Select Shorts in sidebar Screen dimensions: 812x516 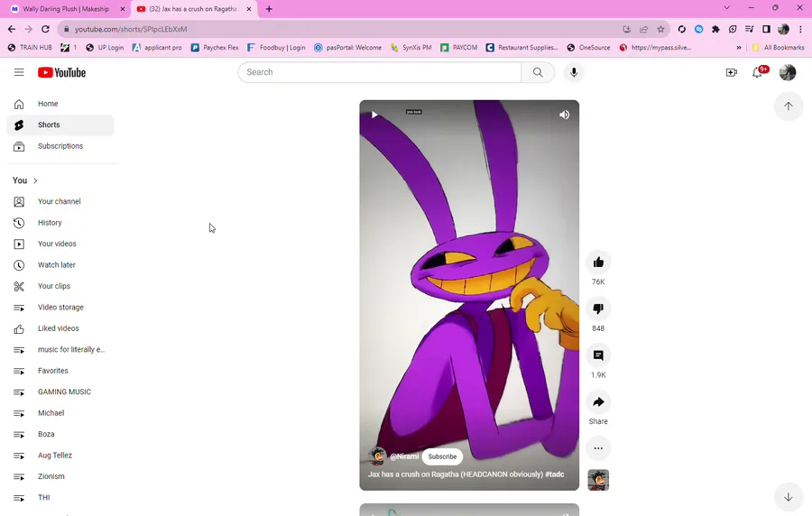click(60, 125)
